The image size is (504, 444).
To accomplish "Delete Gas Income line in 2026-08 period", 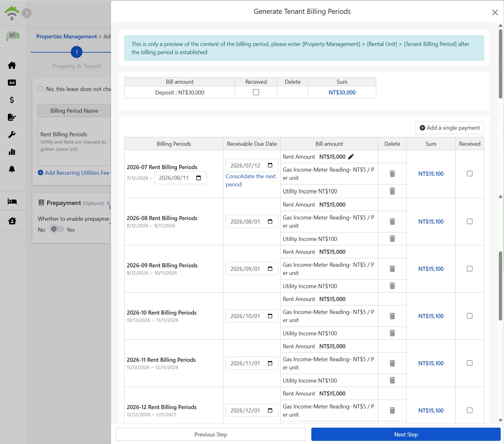I will point(392,221).
